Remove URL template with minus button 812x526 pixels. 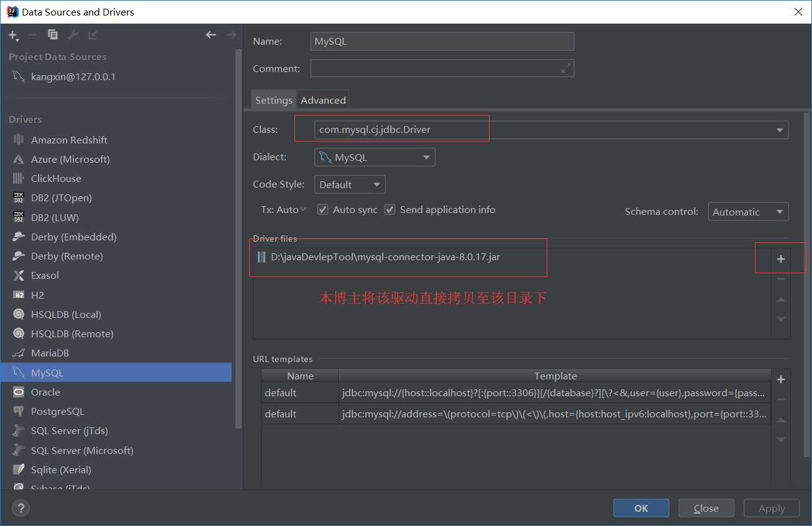(781, 399)
